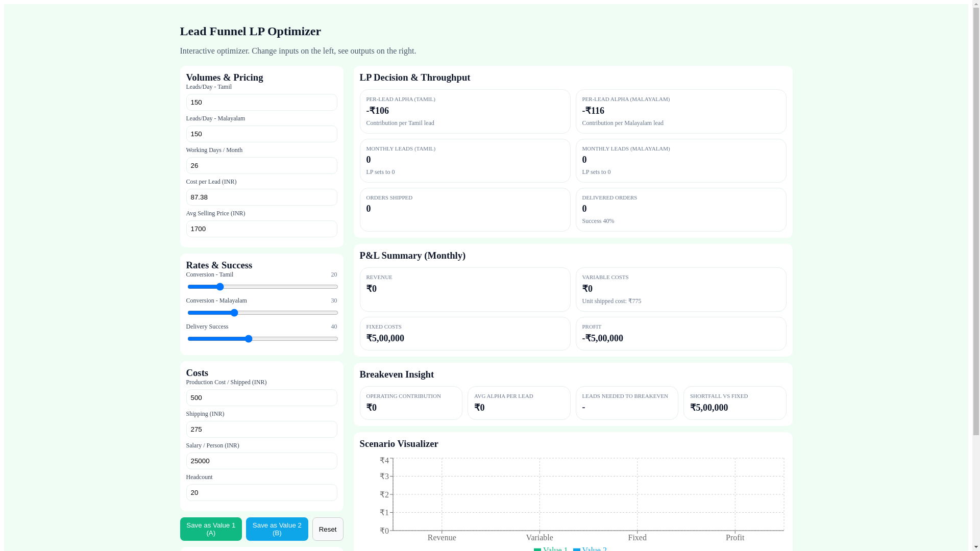The image size is (980, 551).
Task: Click the Fixed axis label in chart
Action: [x=637, y=537]
